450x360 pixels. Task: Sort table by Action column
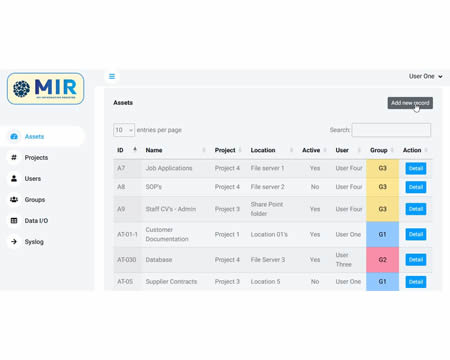415,150
